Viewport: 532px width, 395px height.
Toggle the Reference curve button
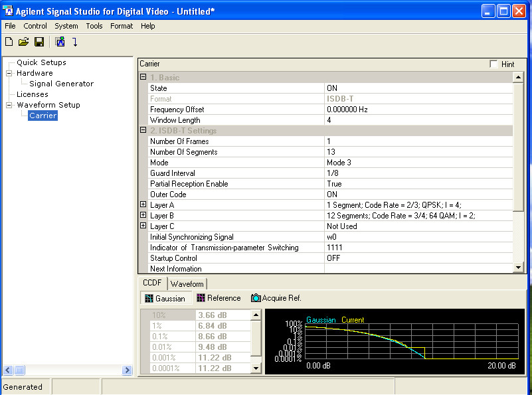pyautogui.click(x=219, y=298)
